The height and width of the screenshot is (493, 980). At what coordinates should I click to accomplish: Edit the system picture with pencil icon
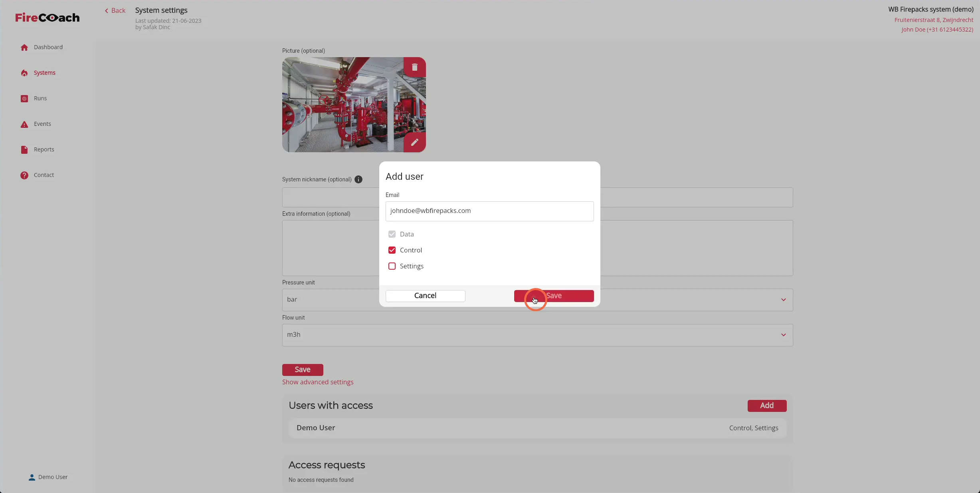click(414, 142)
